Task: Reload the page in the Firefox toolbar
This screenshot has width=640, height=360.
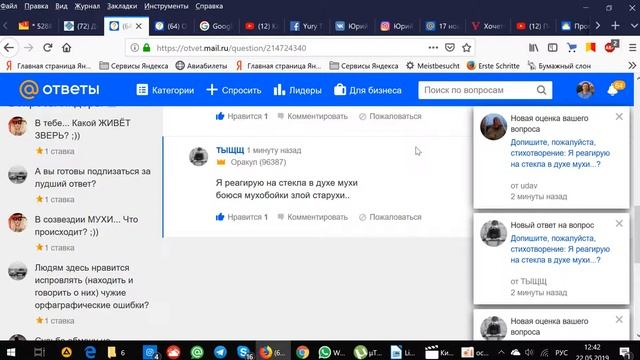Action: point(47,48)
